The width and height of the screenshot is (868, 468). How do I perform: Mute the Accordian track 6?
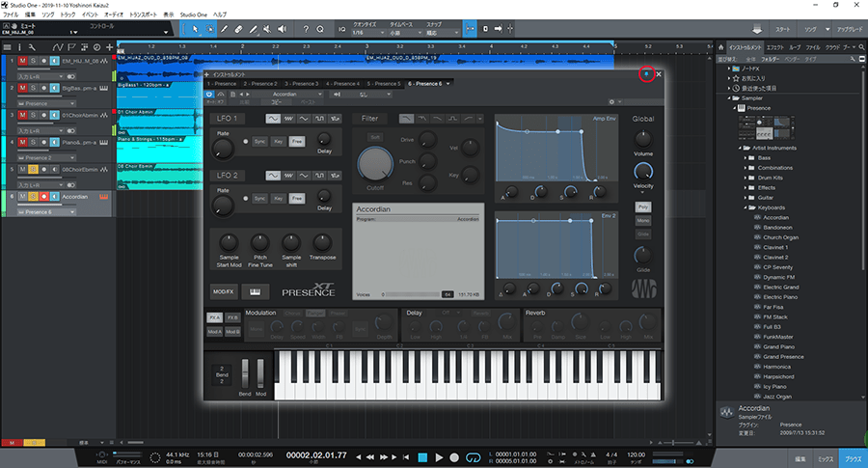pyautogui.click(x=22, y=196)
